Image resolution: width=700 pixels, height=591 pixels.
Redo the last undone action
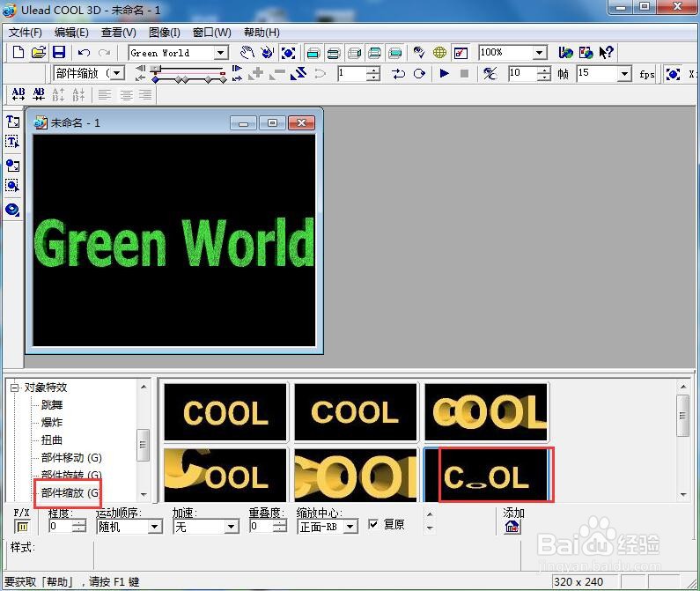click(105, 53)
